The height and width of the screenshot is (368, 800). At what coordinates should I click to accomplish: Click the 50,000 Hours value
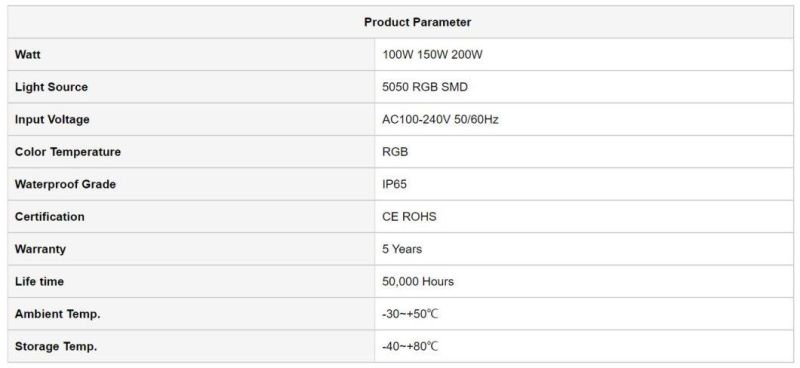(x=418, y=281)
